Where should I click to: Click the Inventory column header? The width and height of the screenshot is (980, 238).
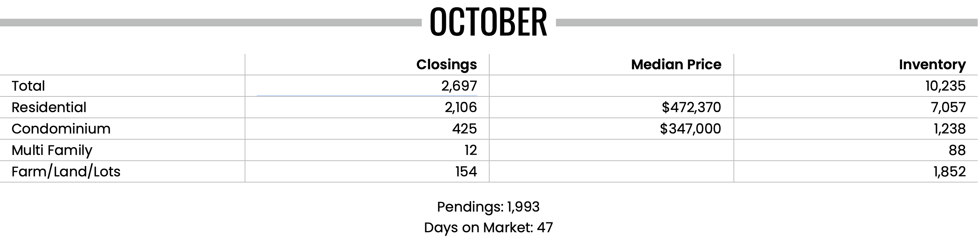[932, 65]
